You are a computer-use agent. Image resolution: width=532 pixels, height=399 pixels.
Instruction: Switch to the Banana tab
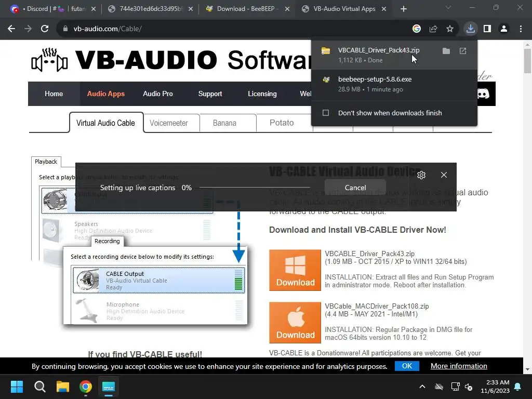224,123
